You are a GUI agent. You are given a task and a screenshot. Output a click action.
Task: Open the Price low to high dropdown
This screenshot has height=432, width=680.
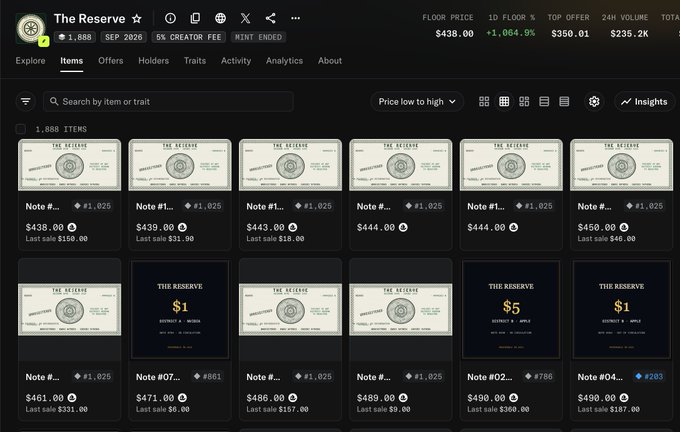[417, 101]
